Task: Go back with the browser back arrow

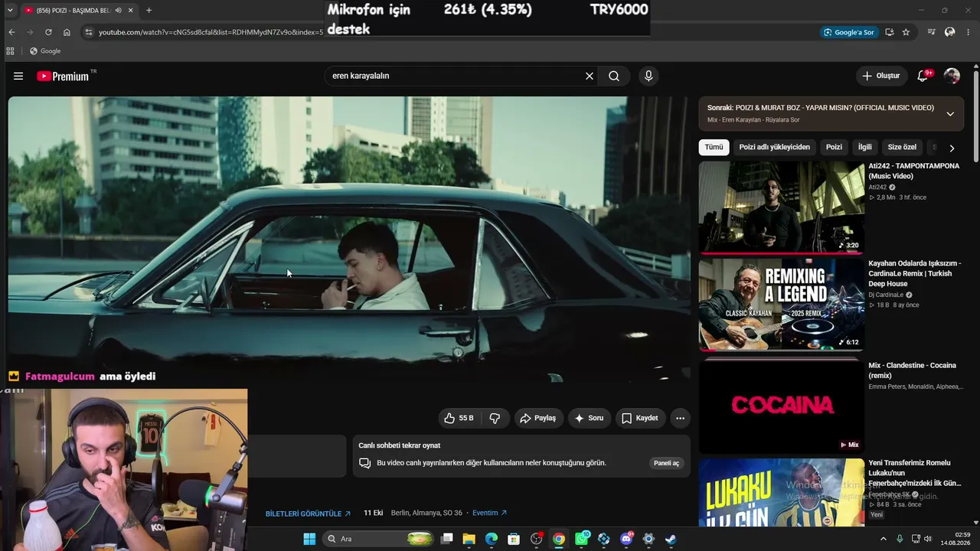Action: click(x=11, y=32)
